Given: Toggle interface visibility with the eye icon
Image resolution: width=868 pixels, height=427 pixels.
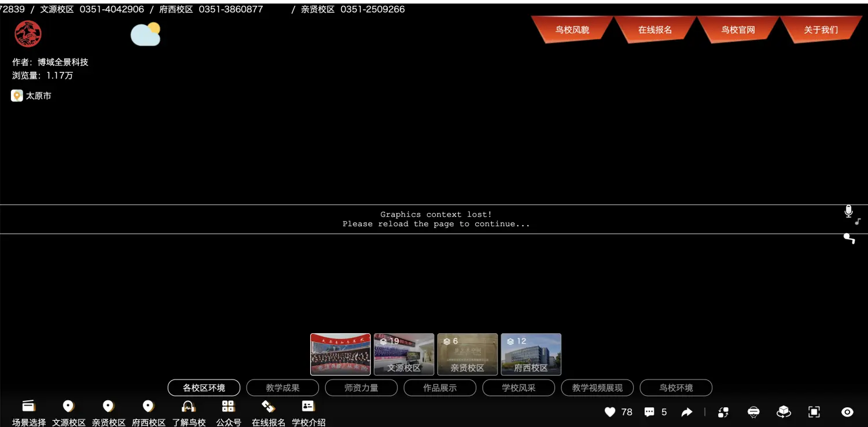Looking at the screenshot, I should click(x=847, y=412).
